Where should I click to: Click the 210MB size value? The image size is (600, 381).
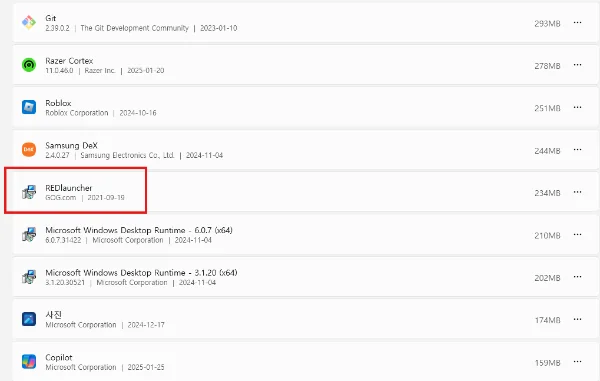(x=547, y=236)
